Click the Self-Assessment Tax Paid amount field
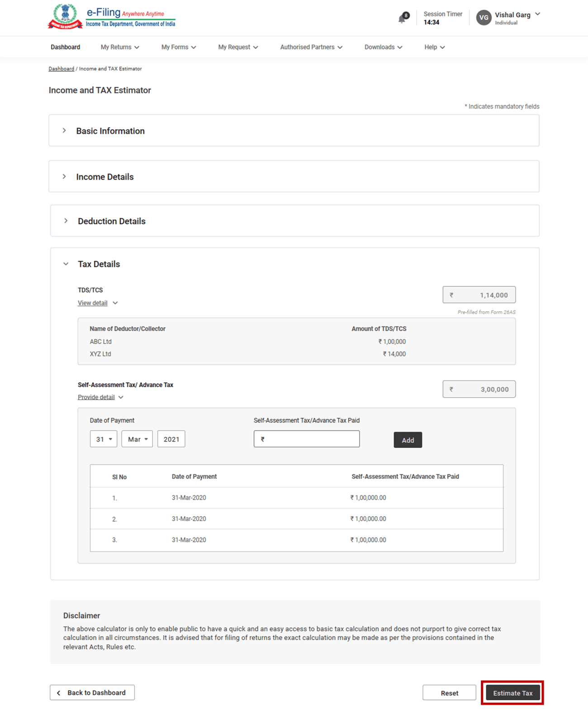 pos(307,439)
